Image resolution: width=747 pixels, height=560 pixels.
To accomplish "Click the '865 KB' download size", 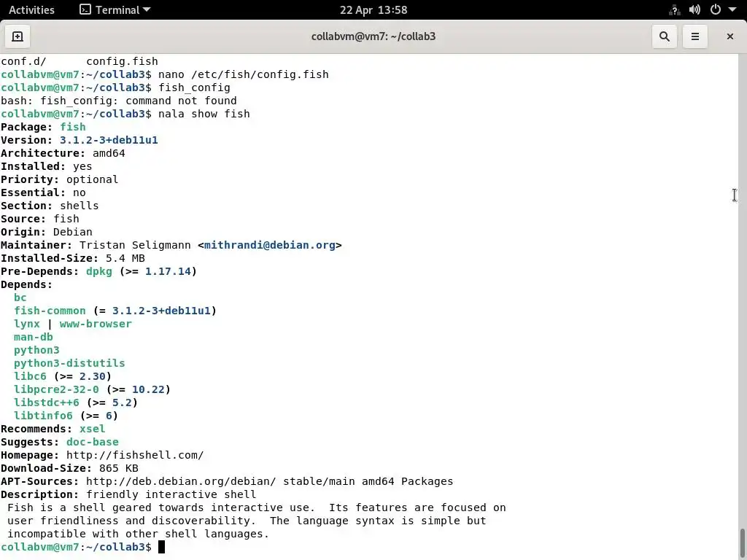I will [x=119, y=469].
